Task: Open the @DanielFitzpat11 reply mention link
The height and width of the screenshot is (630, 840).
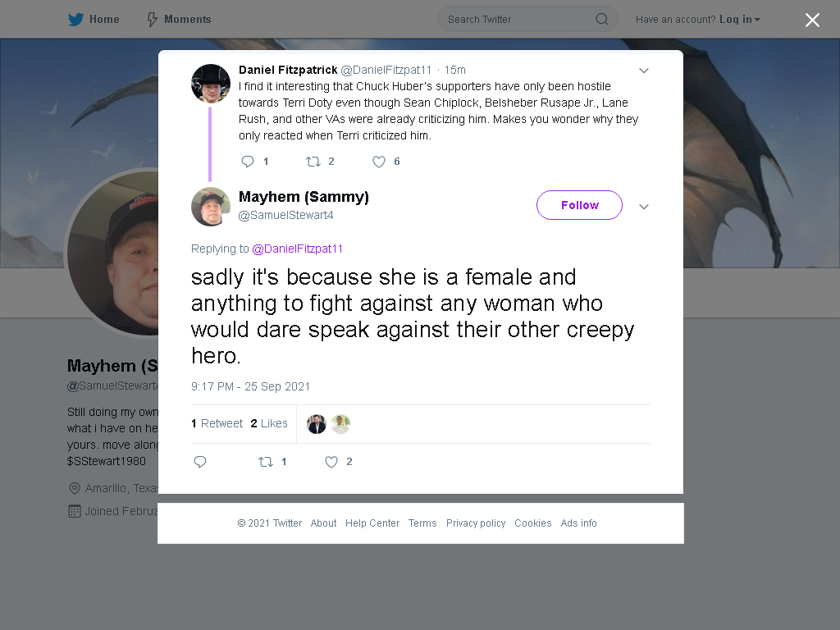Action: 297,249
